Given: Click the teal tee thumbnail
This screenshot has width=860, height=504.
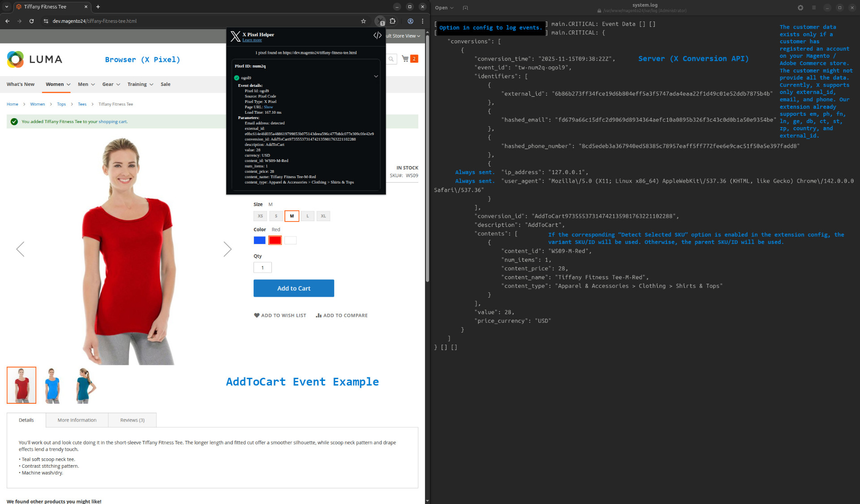Looking at the screenshot, I should (x=84, y=385).
